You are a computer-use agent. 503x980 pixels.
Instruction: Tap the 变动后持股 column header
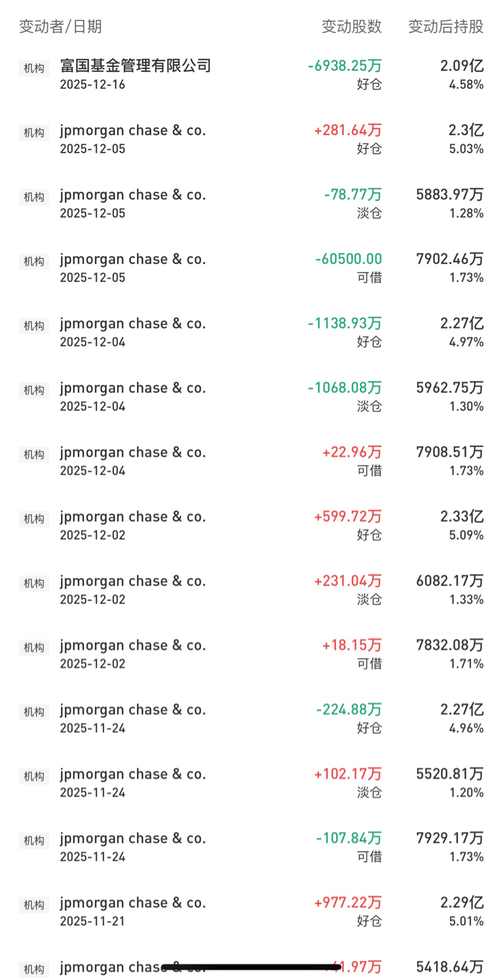(x=445, y=27)
